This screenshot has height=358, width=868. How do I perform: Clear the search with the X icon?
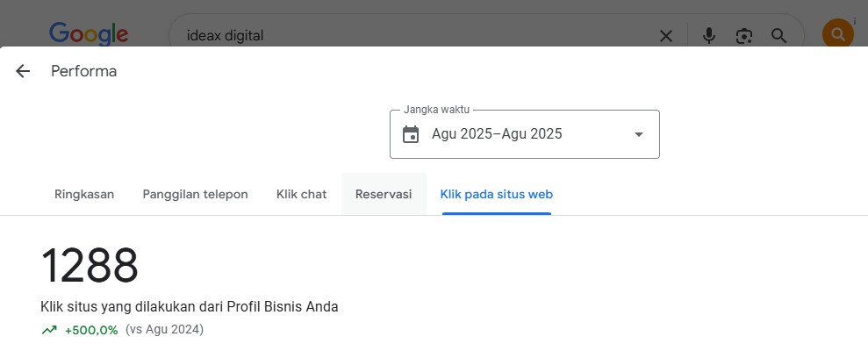(x=666, y=36)
